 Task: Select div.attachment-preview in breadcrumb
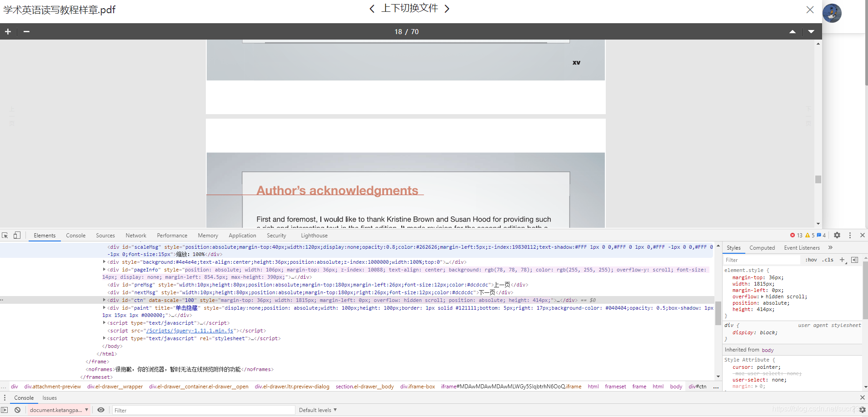click(53, 386)
